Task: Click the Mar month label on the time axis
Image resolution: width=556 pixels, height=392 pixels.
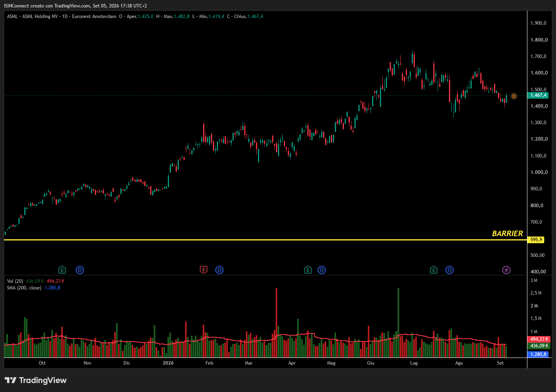Action: click(249, 363)
